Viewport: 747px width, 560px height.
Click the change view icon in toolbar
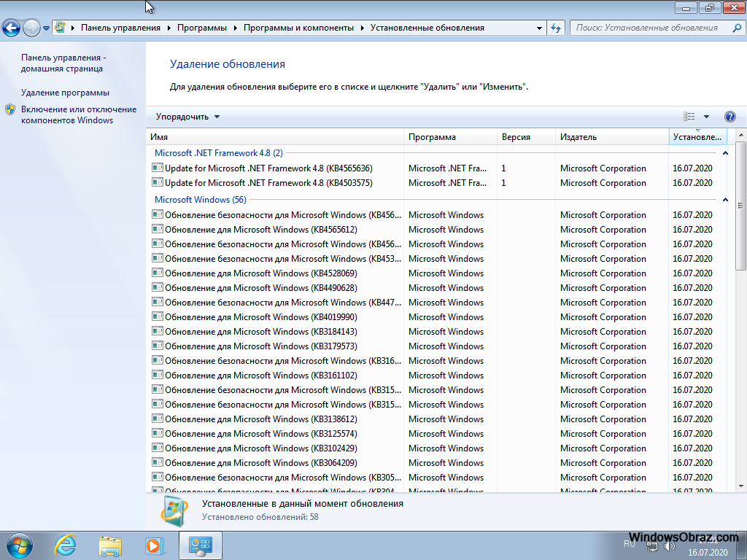coord(689,117)
